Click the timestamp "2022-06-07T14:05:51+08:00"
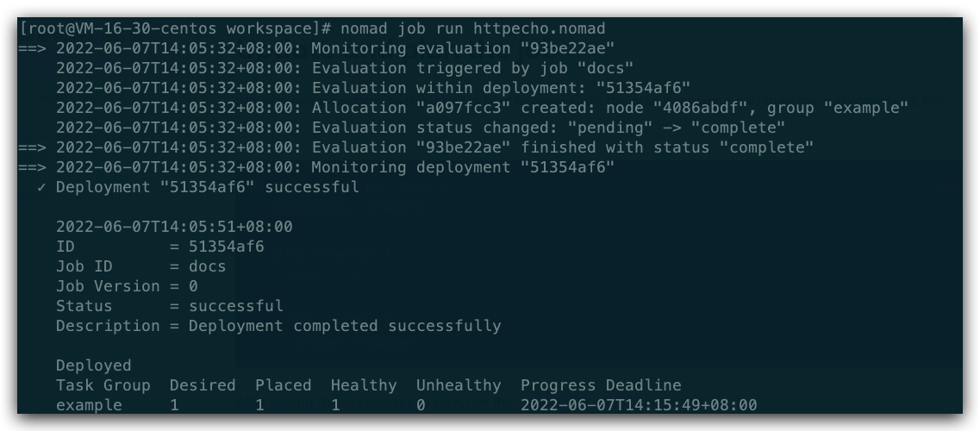The width and height of the screenshot is (980, 431). (174, 228)
